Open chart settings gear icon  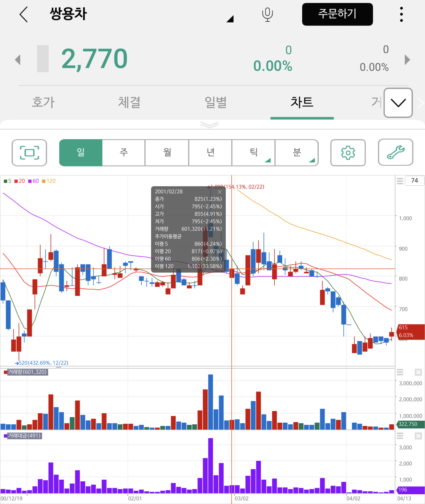(348, 153)
